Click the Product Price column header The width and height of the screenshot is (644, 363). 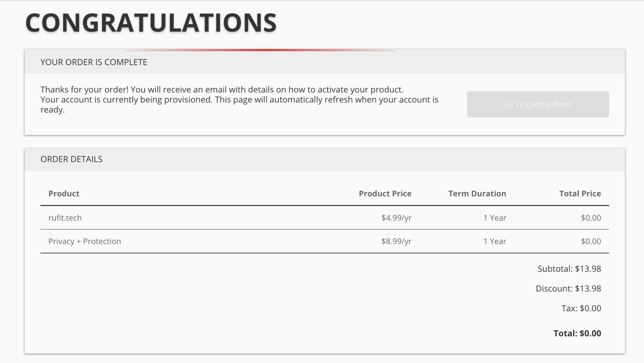tap(385, 193)
